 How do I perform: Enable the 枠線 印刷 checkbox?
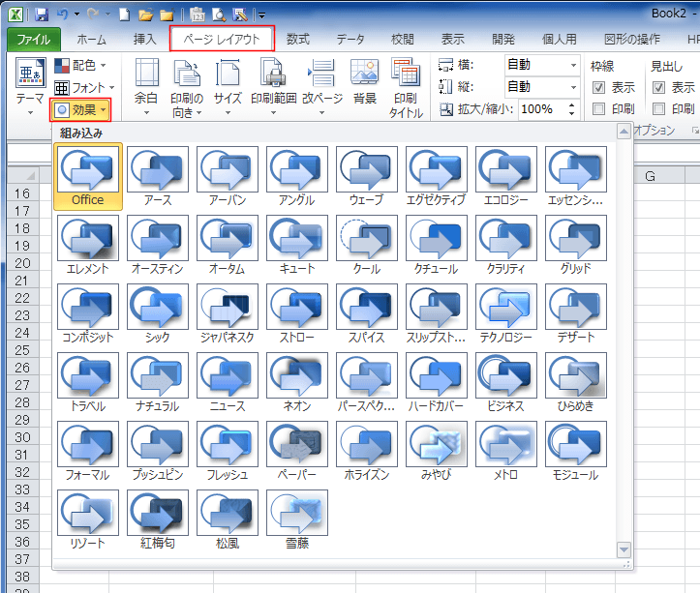[598, 108]
